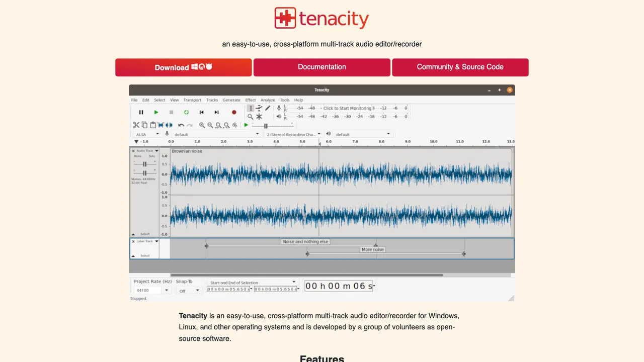The height and width of the screenshot is (362, 644).
Task: Skip to start of project
Action: click(201, 112)
